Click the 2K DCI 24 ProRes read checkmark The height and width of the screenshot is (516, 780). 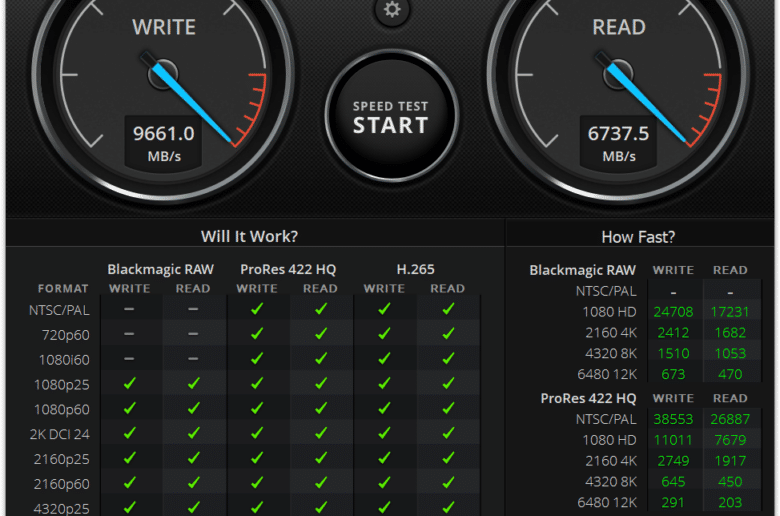click(x=321, y=433)
